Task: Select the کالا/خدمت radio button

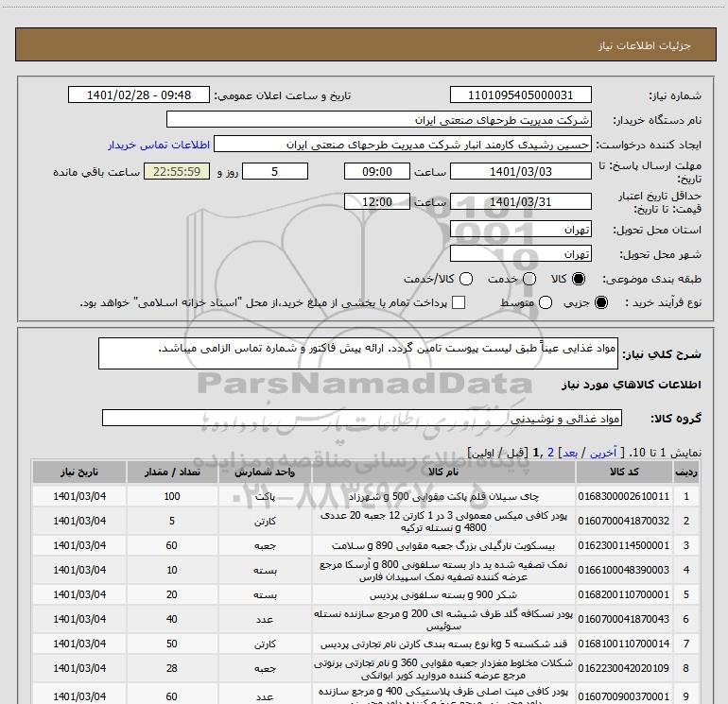Action: click(x=466, y=279)
